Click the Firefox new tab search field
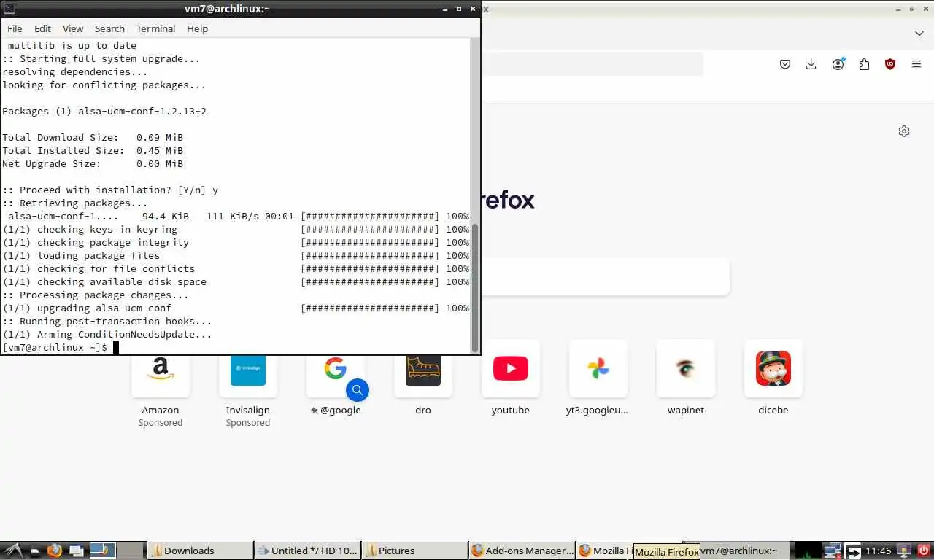Viewport: 934px width, 560px height. (605, 277)
